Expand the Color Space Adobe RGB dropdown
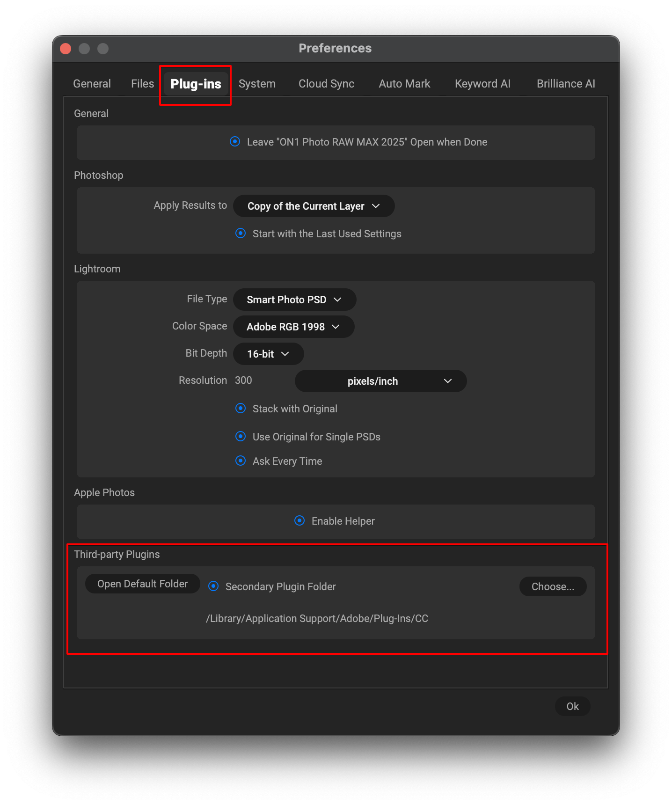Screen dimensions: 672x805 coord(293,327)
